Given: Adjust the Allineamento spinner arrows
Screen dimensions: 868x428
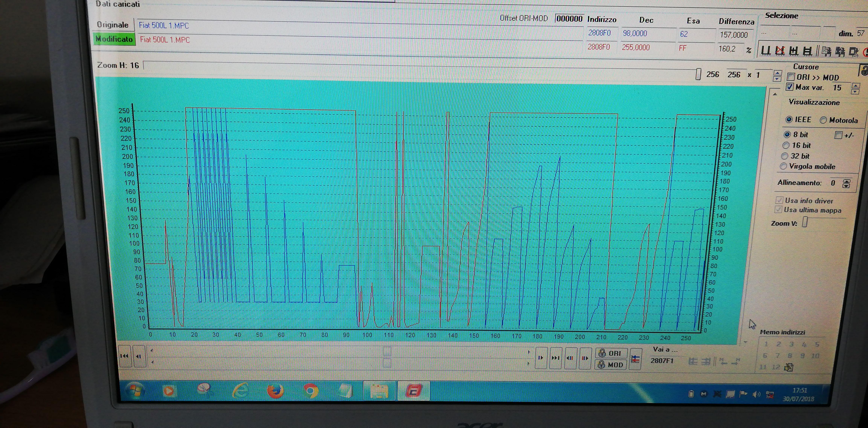Looking at the screenshot, I should 846,183.
